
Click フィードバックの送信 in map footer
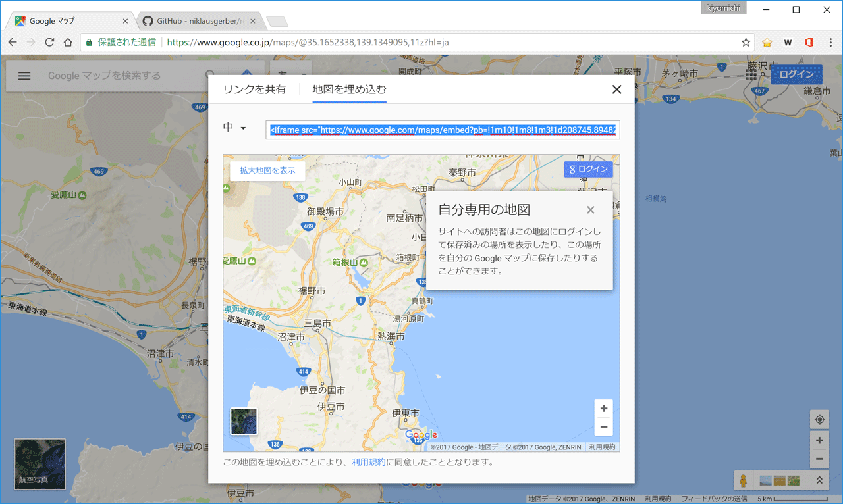[x=715, y=499]
